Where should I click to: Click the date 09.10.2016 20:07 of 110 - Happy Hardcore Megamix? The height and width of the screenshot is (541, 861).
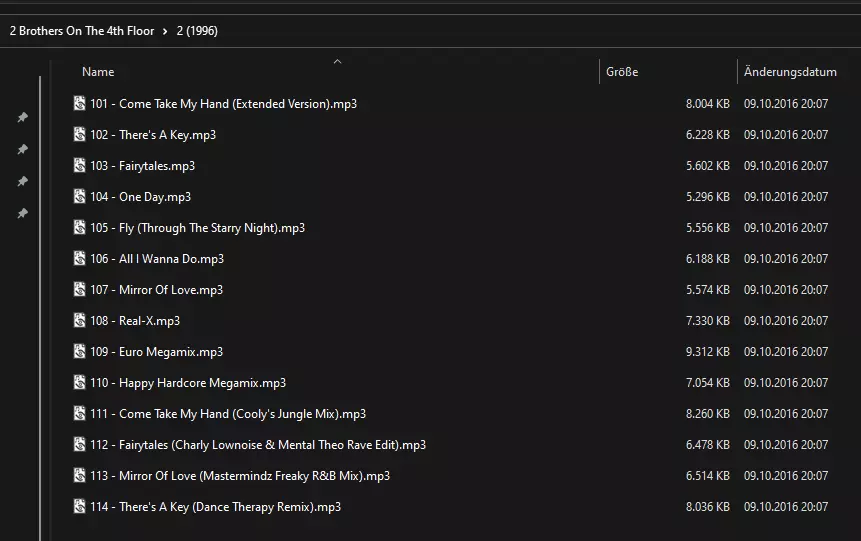pyautogui.click(x=786, y=383)
